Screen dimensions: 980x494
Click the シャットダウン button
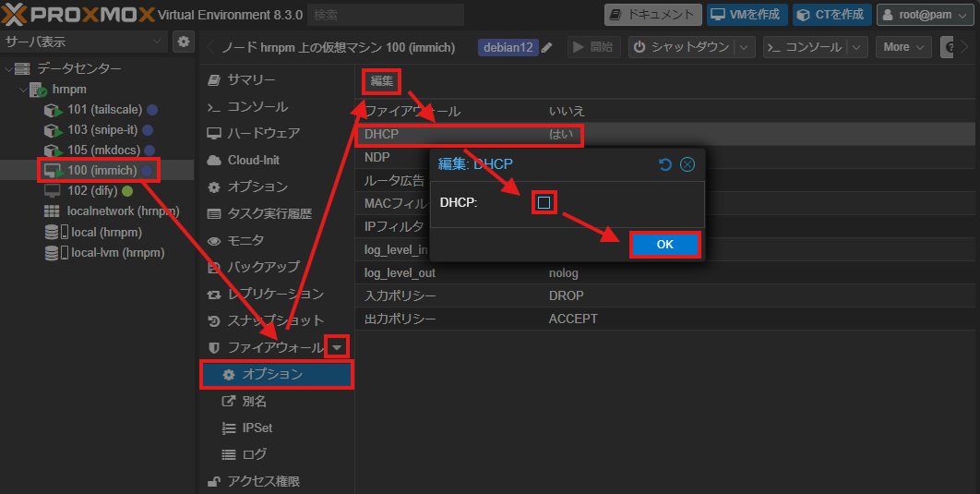pyautogui.click(x=681, y=47)
